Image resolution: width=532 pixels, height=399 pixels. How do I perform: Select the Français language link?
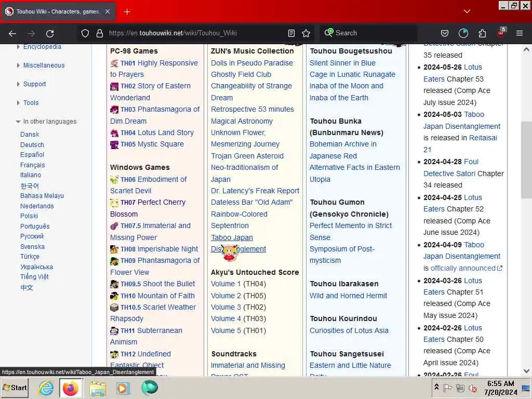pos(33,165)
